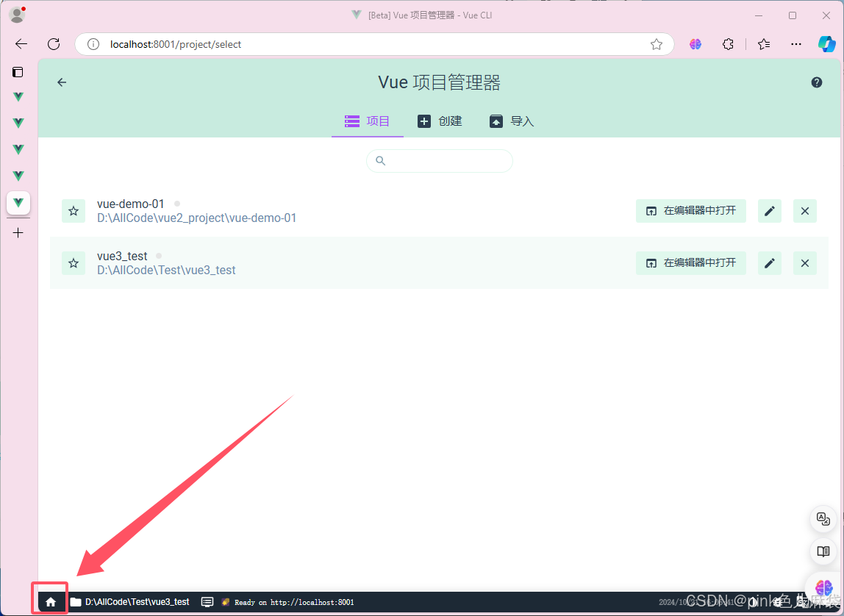The width and height of the screenshot is (844, 616).
Task: Toggle the logs icon in status bar
Action: [x=207, y=602]
